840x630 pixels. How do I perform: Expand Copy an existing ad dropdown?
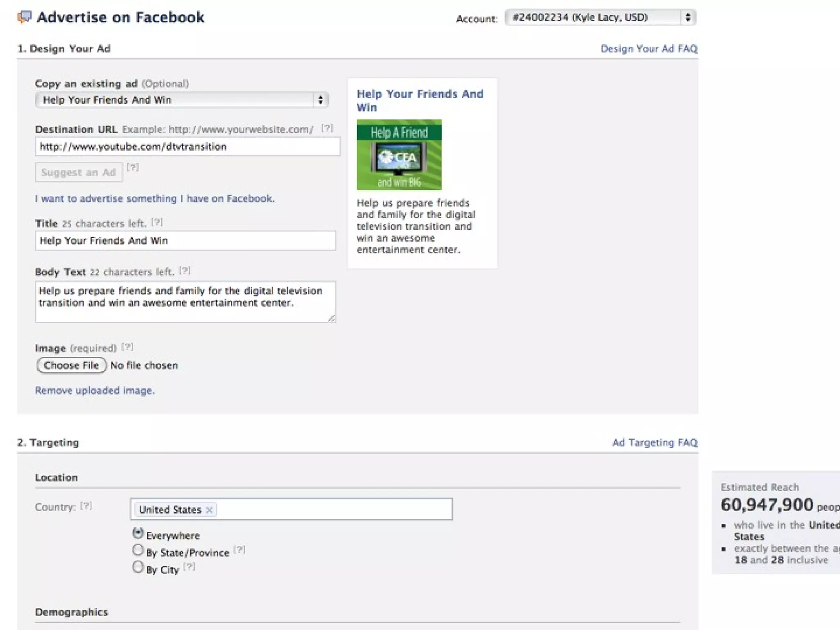pos(182,100)
